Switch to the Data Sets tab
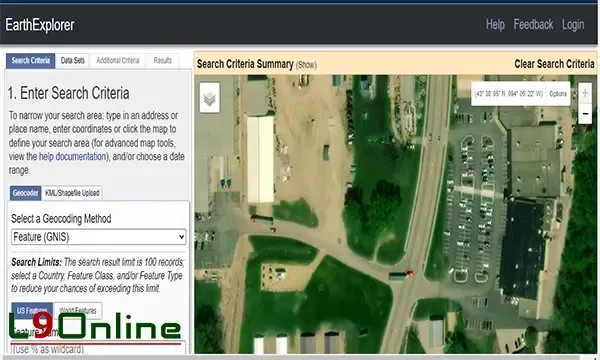This screenshot has height=360, width=600. tap(73, 60)
